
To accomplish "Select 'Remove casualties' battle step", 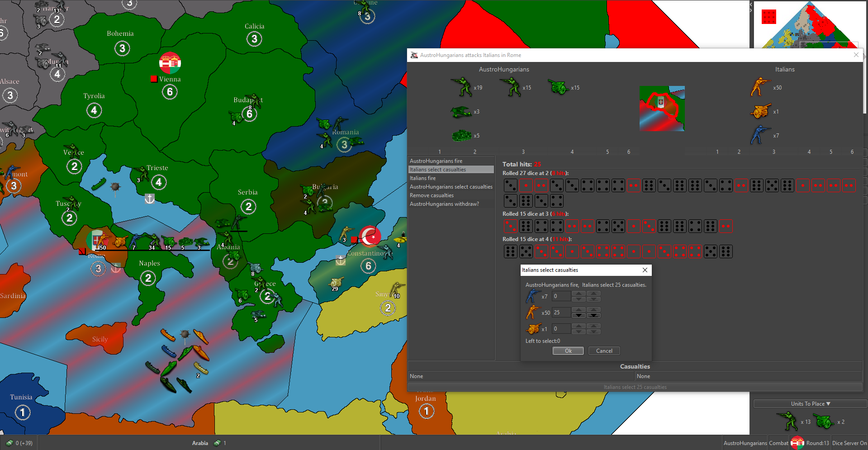I will [x=432, y=195].
